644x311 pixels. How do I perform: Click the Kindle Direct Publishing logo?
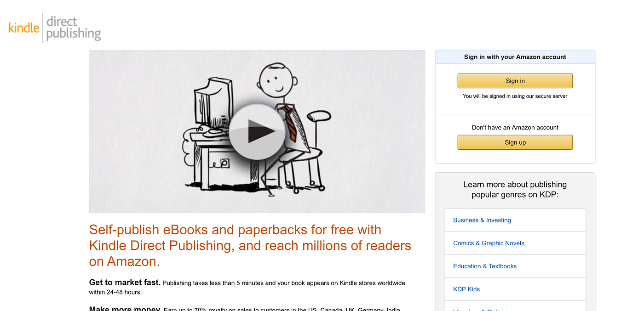coord(55,28)
